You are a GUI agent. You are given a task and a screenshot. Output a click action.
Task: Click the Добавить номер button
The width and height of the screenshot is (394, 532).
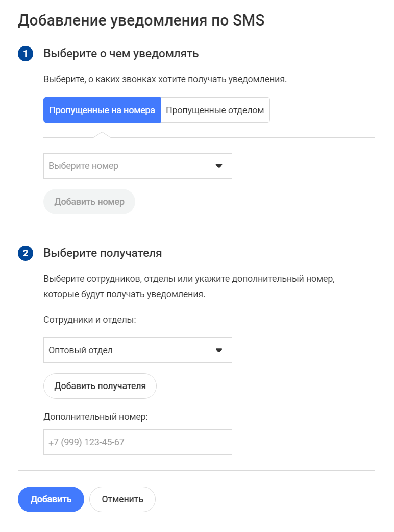pyautogui.click(x=89, y=202)
